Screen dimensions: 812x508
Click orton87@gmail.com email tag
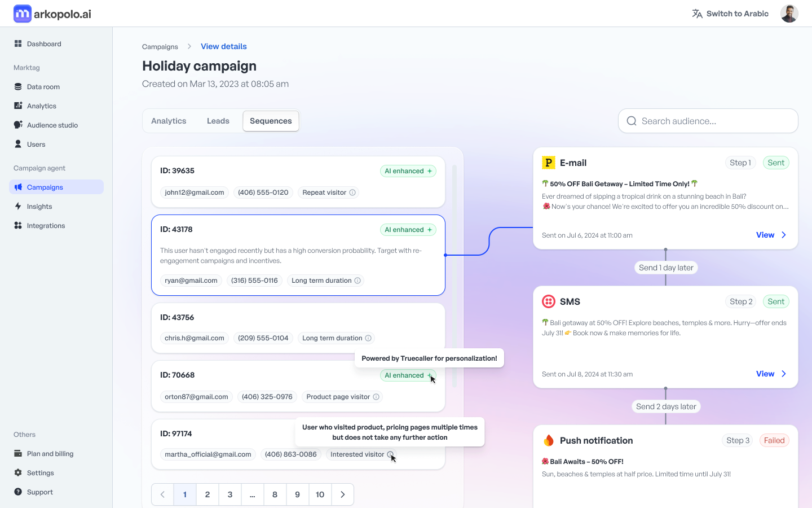point(196,397)
